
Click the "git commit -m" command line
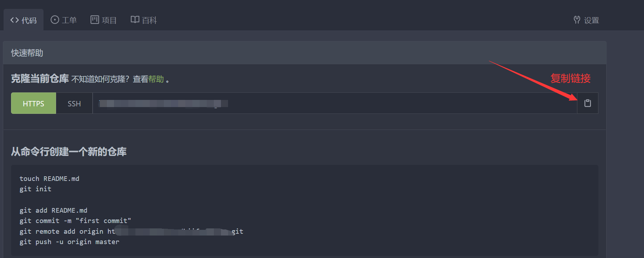click(x=75, y=221)
